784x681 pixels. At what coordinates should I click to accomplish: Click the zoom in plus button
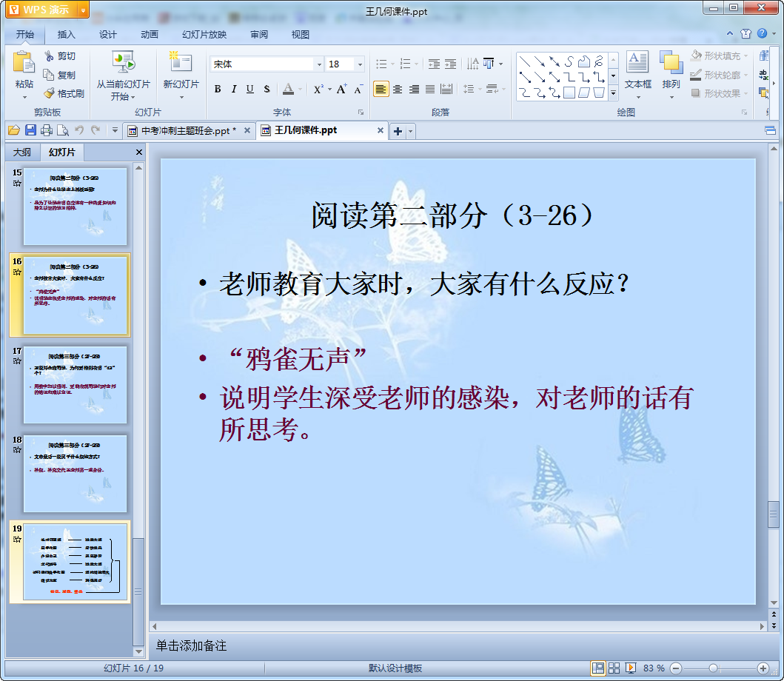coord(763,668)
